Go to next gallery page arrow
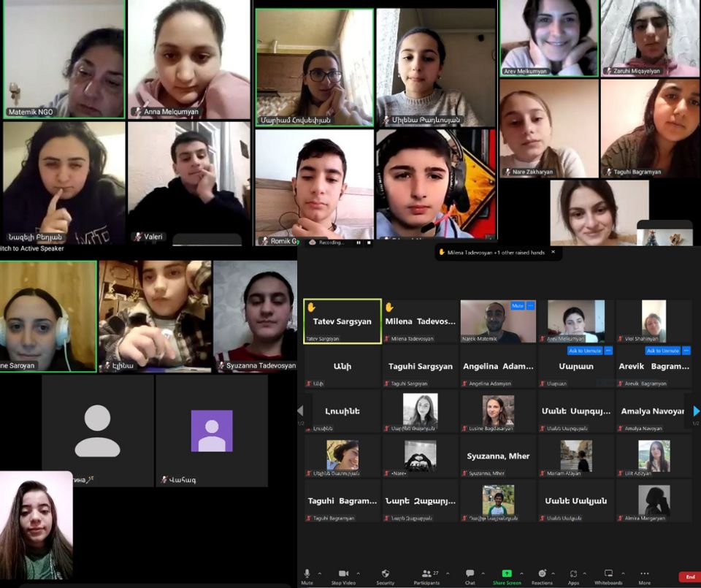This screenshot has width=701, height=588. coord(696,411)
